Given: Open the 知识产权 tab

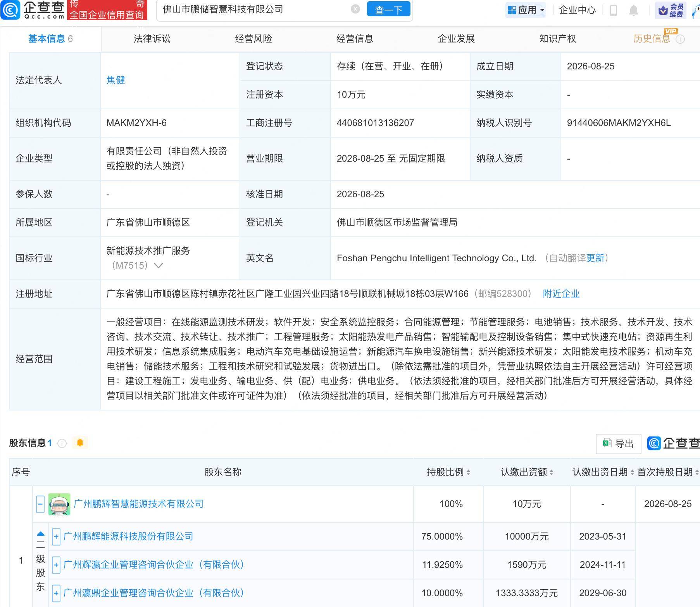Looking at the screenshot, I should (557, 39).
